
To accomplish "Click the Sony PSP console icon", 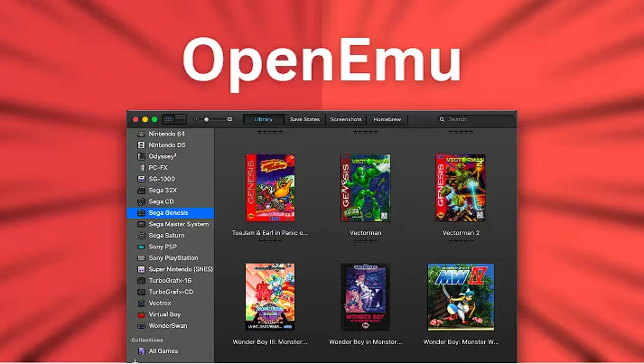I will [141, 247].
